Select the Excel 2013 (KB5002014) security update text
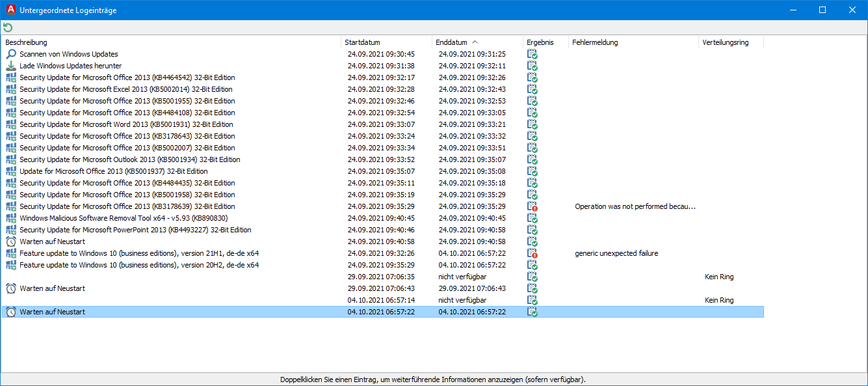The image size is (868, 386). pos(126,89)
